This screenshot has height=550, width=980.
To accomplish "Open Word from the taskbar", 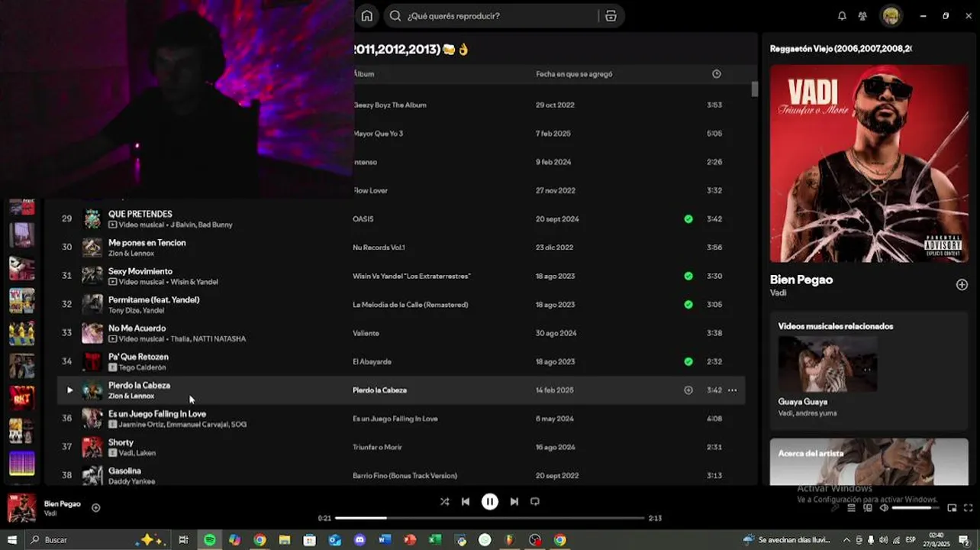I will point(385,540).
